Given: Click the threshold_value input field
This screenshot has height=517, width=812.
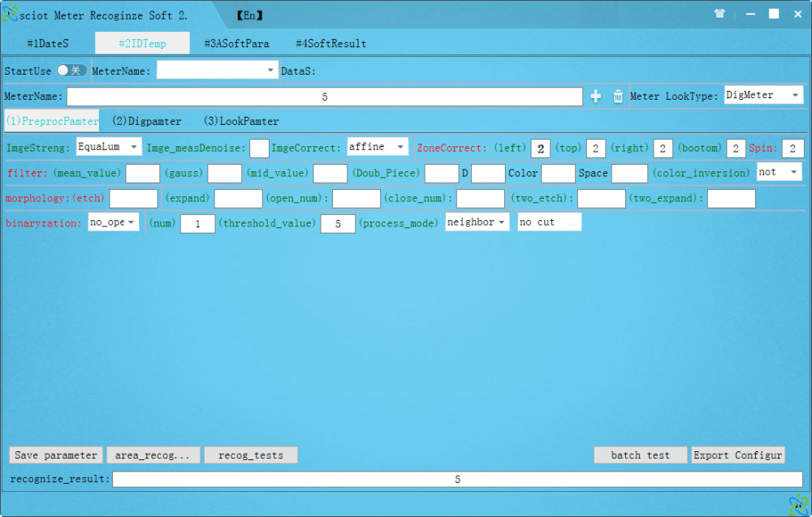Looking at the screenshot, I should click(x=338, y=224).
